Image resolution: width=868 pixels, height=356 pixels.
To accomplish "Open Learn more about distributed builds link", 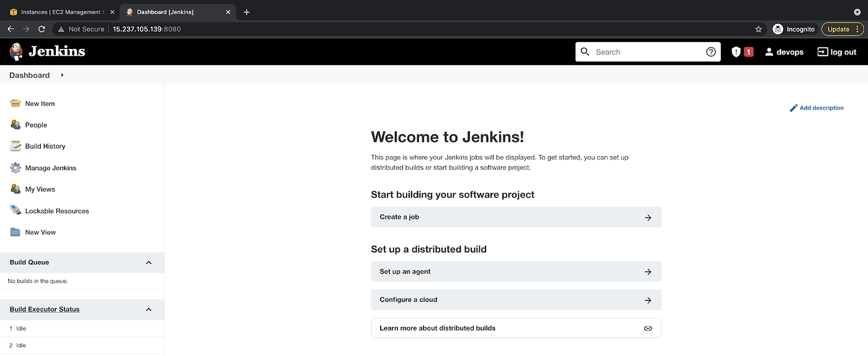I will tap(516, 328).
